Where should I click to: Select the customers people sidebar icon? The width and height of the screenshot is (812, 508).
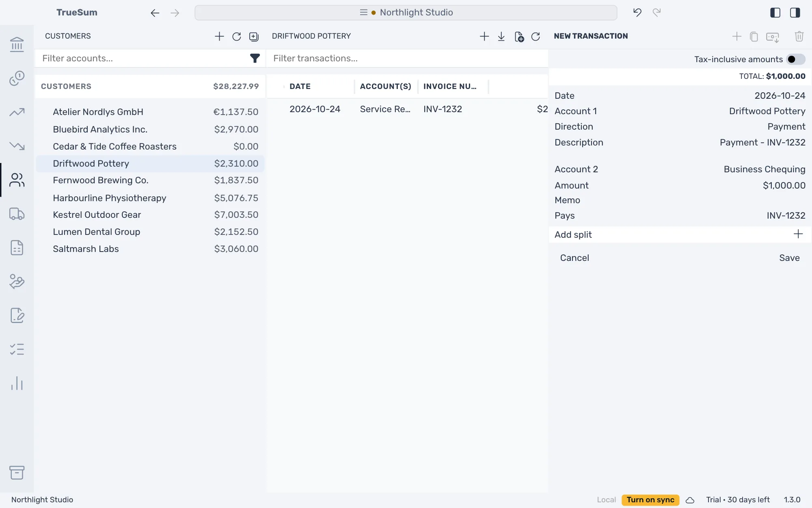click(x=17, y=180)
